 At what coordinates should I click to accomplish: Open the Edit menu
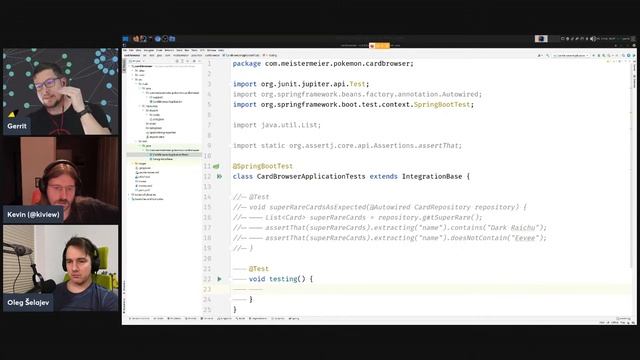click(x=131, y=50)
